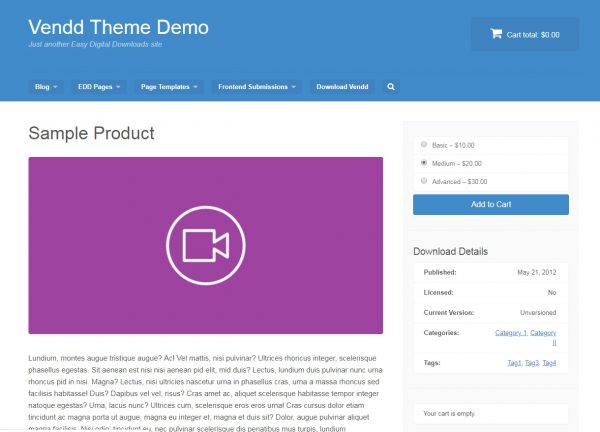Click the purple product image thumbnail

coord(205,245)
